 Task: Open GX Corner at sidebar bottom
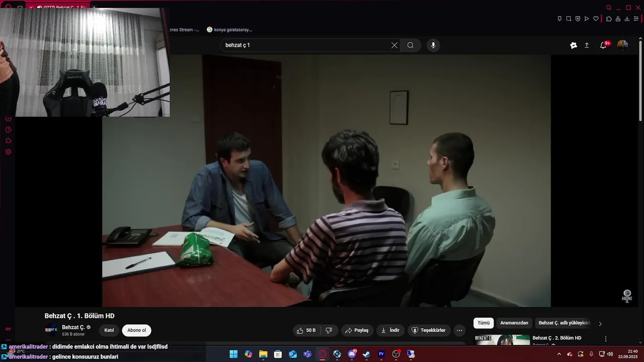[8, 329]
